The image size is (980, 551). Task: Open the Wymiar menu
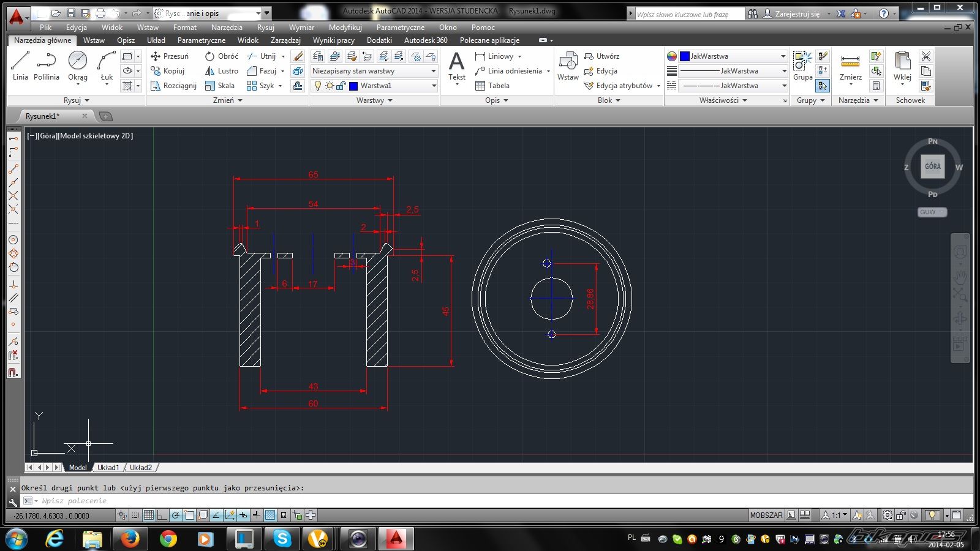point(301,27)
